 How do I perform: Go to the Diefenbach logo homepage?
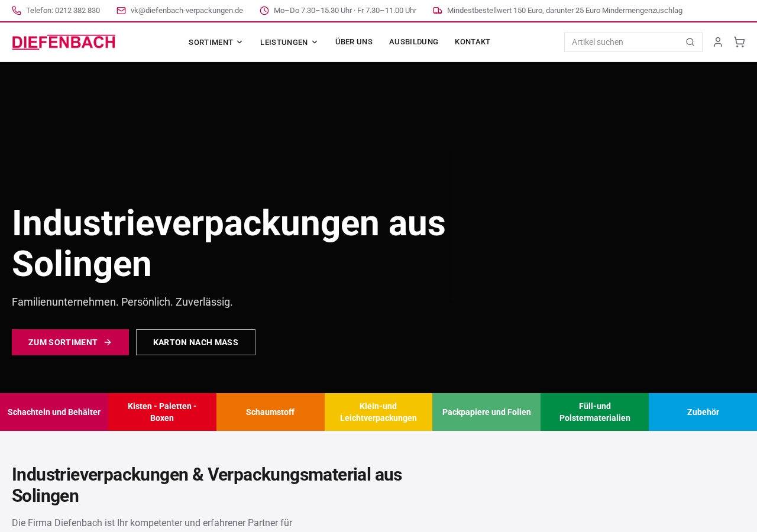click(64, 42)
